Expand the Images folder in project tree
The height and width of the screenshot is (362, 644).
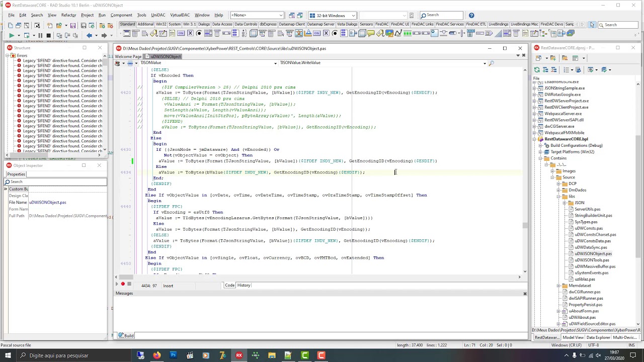click(552, 171)
